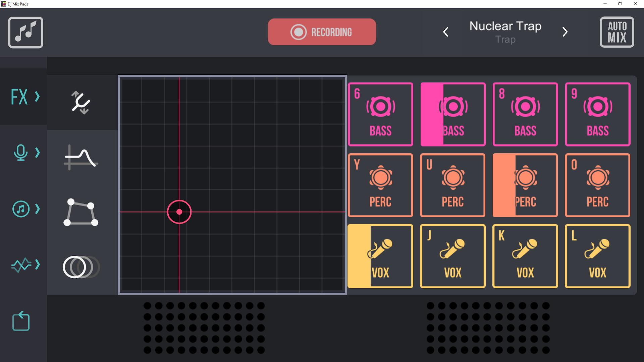Trigger the VOX pad labeled L
The width and height of the screenshot is (644, 362).
tap(598, 256)
